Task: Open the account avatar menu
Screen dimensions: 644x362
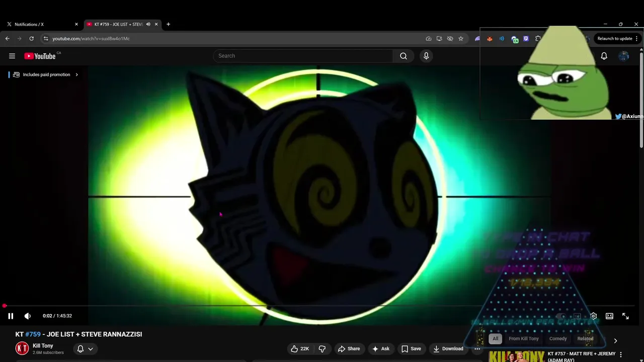Action: [x=623, y=56]
